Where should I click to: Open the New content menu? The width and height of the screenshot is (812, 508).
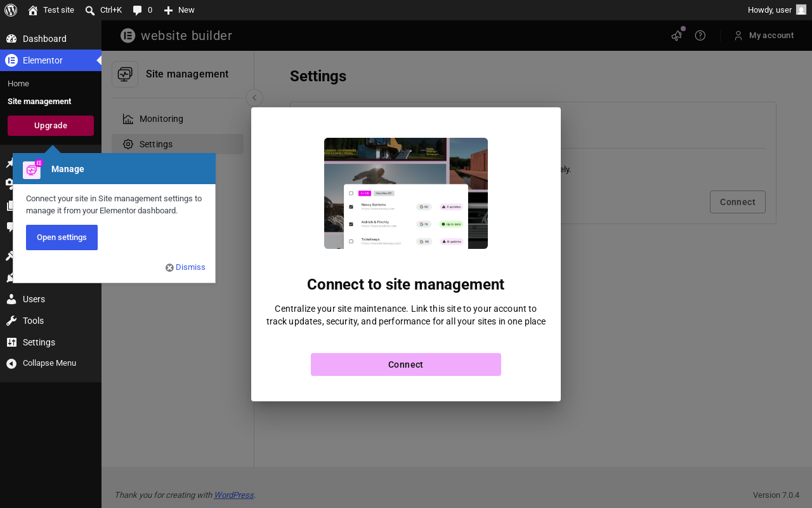point(179,10)
